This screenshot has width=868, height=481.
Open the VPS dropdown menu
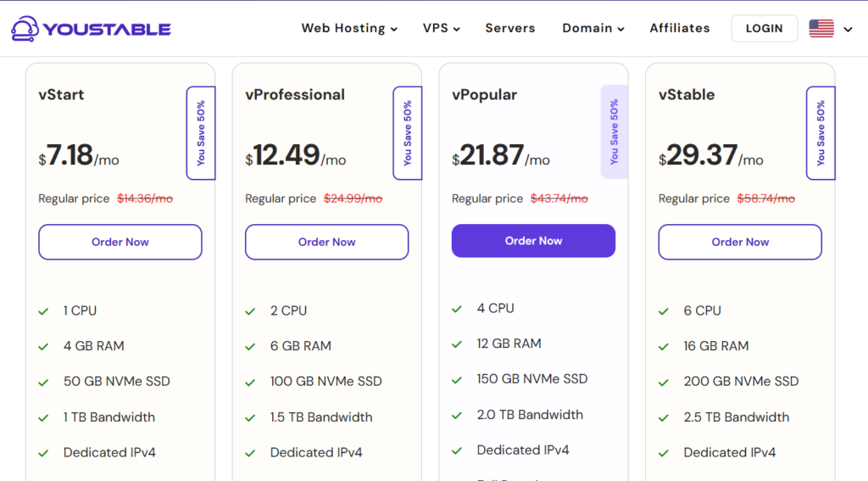441,28
